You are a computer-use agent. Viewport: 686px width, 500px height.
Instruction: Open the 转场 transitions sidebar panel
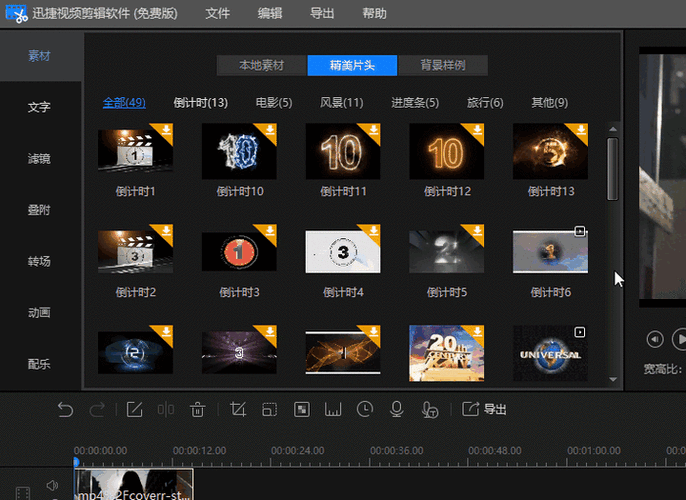click(39, 261)
